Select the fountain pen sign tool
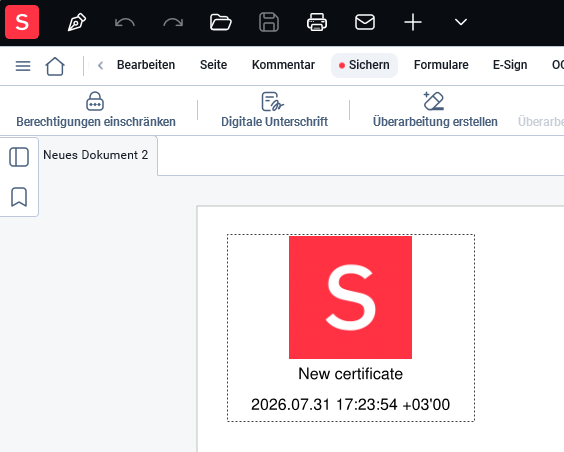Screen dimensions: 564x452 pos(77,22)
